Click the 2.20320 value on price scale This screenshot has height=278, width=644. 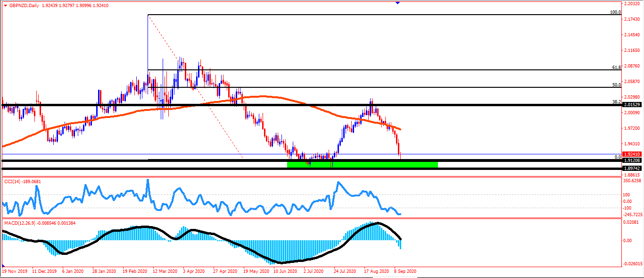[631, 4]
